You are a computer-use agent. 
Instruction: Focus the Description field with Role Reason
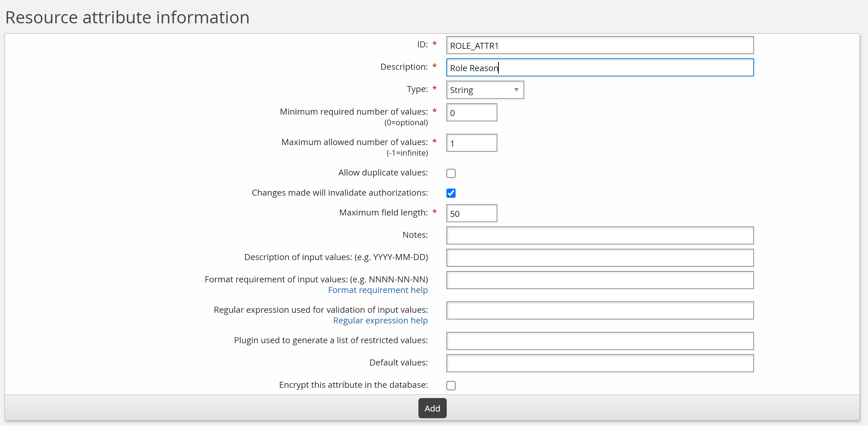pos(600,68)
